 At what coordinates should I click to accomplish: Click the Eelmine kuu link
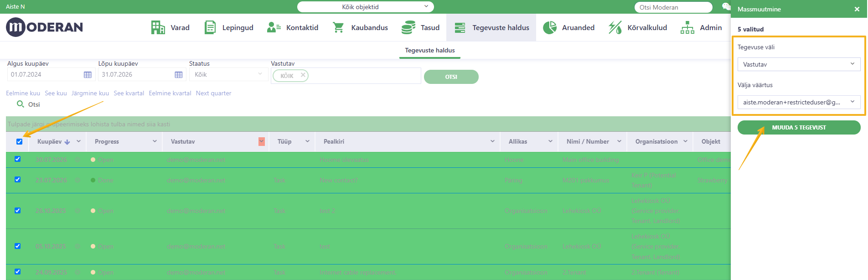23,93
